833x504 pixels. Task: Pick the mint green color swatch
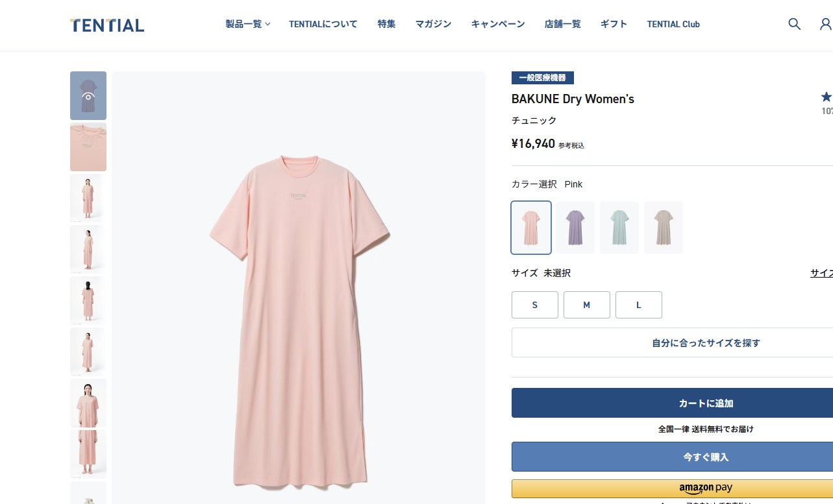619,228
